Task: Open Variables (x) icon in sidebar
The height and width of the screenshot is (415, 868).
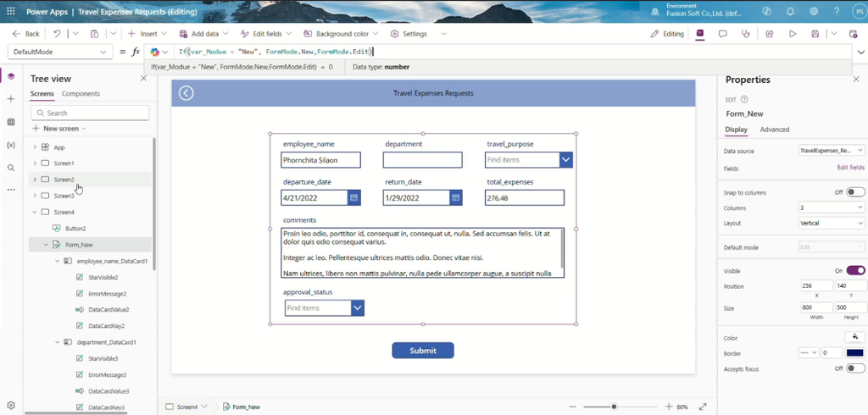Action: (11, 145)
